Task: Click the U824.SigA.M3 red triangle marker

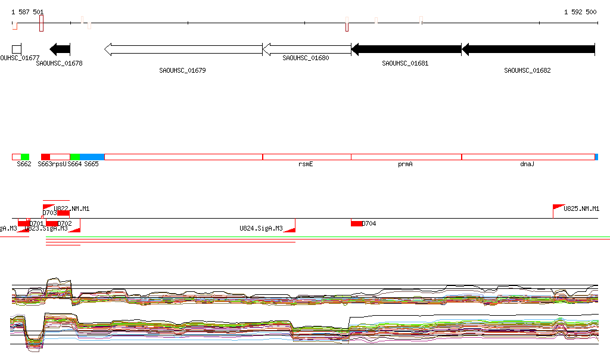Action: pos(290,230)
